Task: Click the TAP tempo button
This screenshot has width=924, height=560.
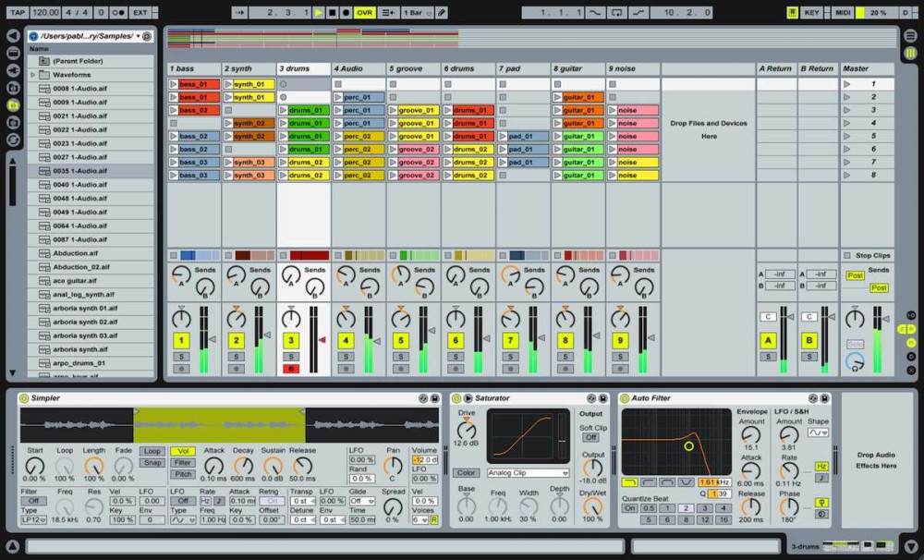Action: pyautogui.click(x=18, y=12)
